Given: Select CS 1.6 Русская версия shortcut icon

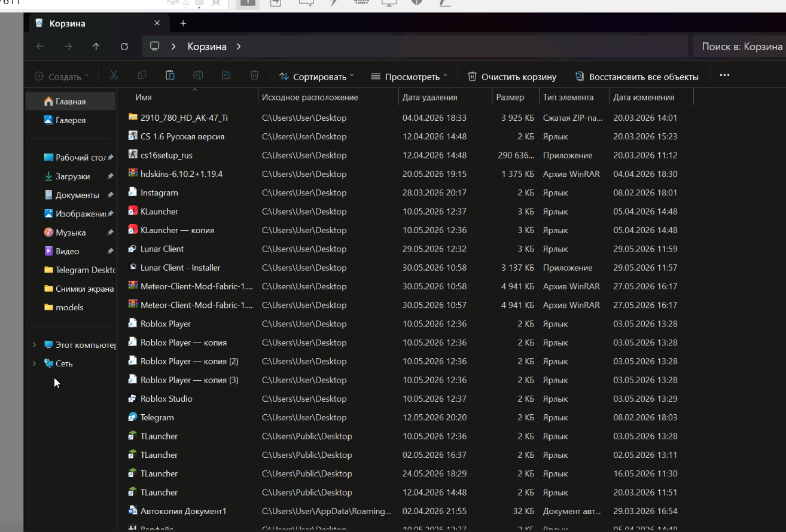Looking at the screenshot, I should 133,136.
